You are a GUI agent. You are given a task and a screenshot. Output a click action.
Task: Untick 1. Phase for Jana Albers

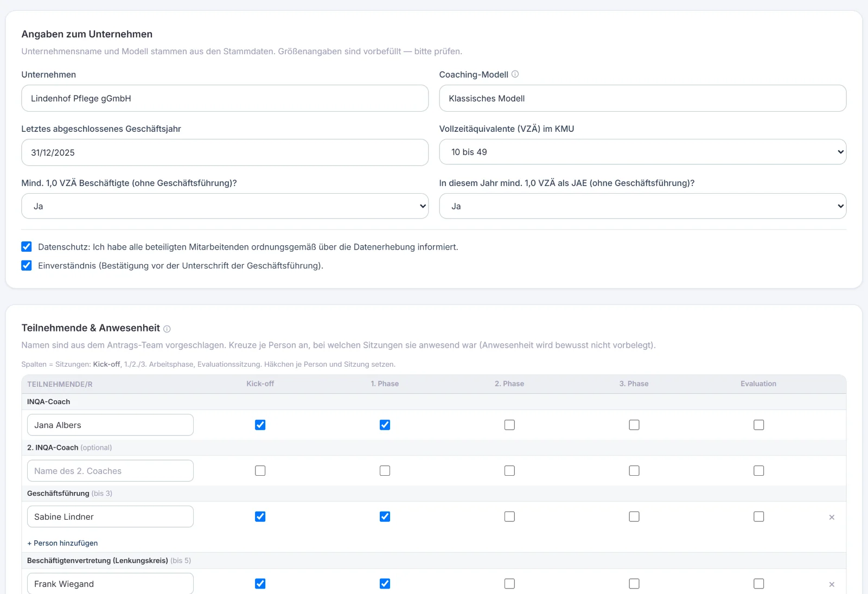(x=385, y=425)
